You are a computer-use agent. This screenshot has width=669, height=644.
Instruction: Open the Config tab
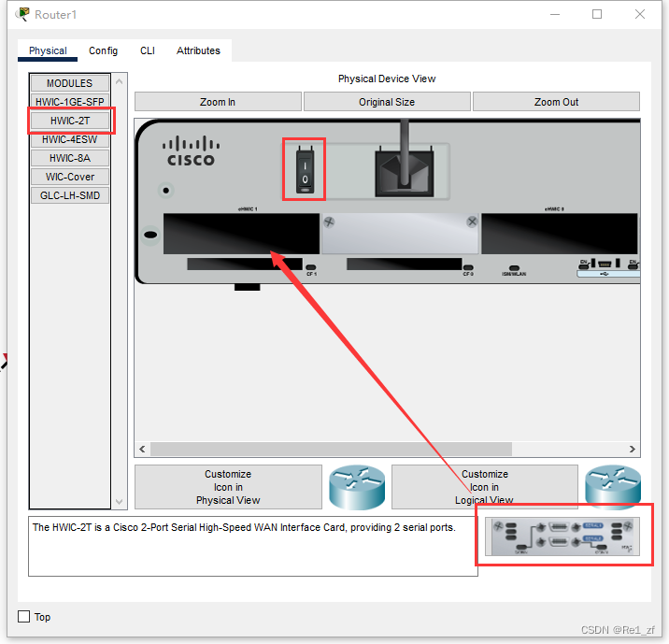[104, 50]
